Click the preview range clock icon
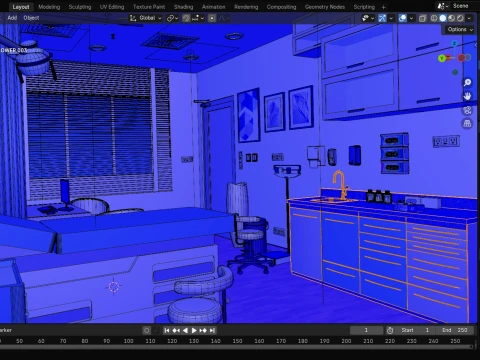Screen dimensions: 480x360 pyautogui.click(x=390, y=330)
